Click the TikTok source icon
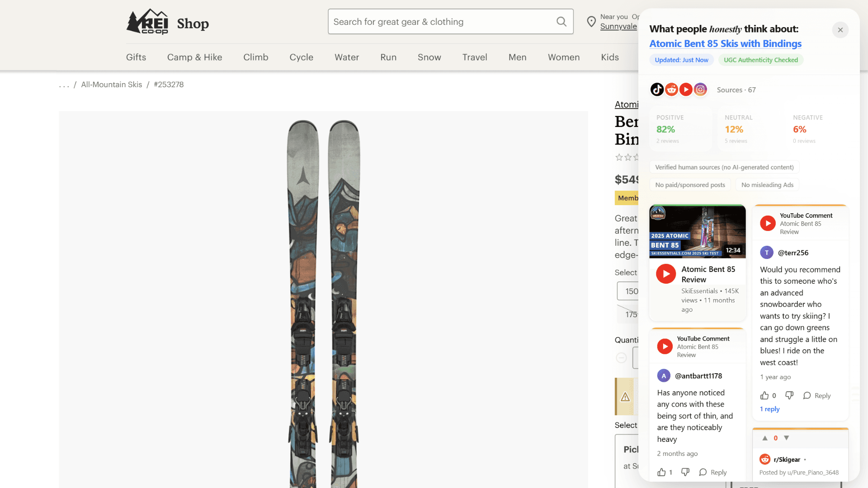The height and width of the screenshot is (488, 868). pyautogui.click(x=657, y=89)
